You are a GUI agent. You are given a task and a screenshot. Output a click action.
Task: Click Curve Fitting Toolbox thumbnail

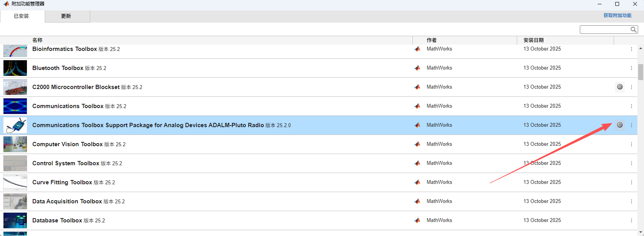coord(15,182)
